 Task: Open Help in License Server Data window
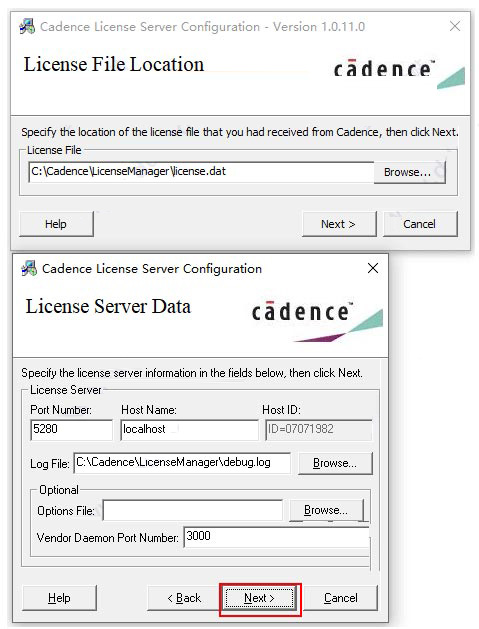tap(59, 598)
